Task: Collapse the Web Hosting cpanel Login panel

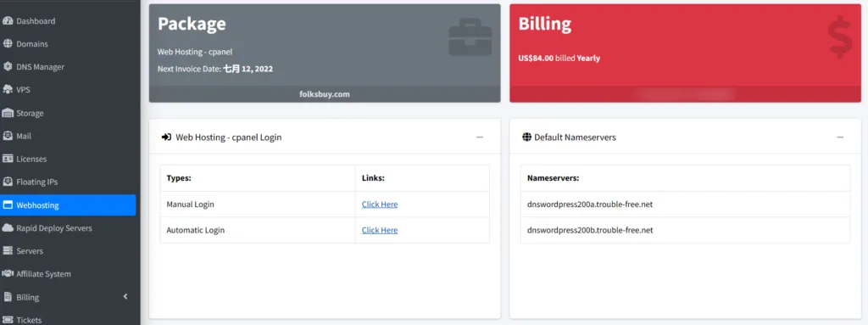Action: pos(480,137)
